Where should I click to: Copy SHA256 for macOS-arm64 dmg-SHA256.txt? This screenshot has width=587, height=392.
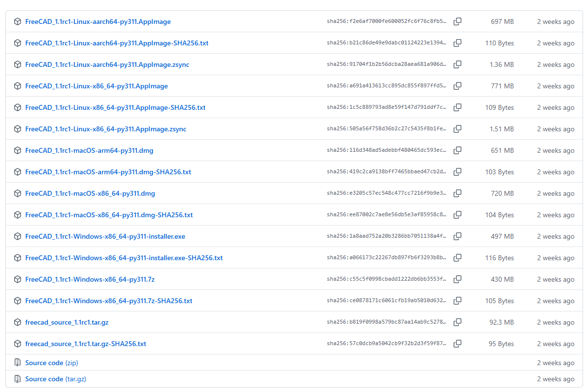coord(457,172)
